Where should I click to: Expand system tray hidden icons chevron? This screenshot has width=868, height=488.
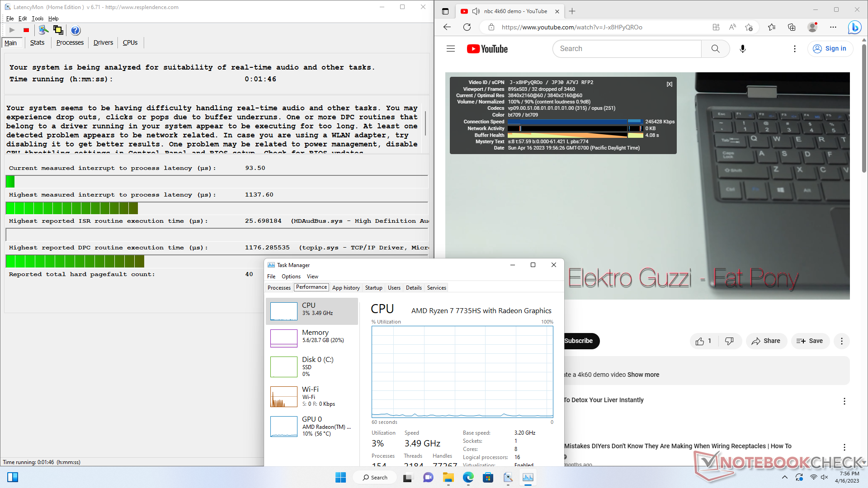click(785, 477)
